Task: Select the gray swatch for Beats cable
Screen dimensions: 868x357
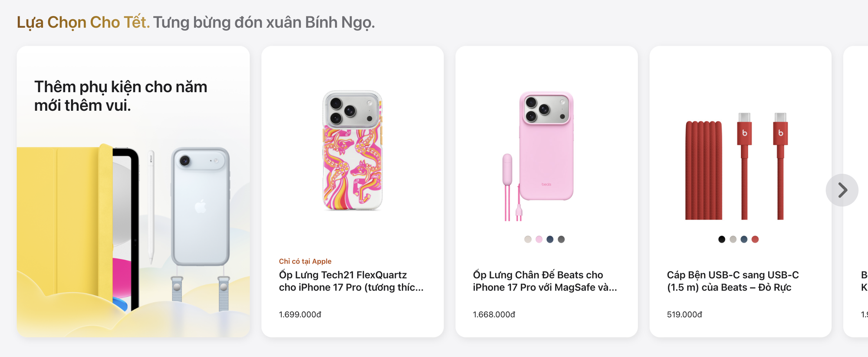Action: click(x=733, y=239)
